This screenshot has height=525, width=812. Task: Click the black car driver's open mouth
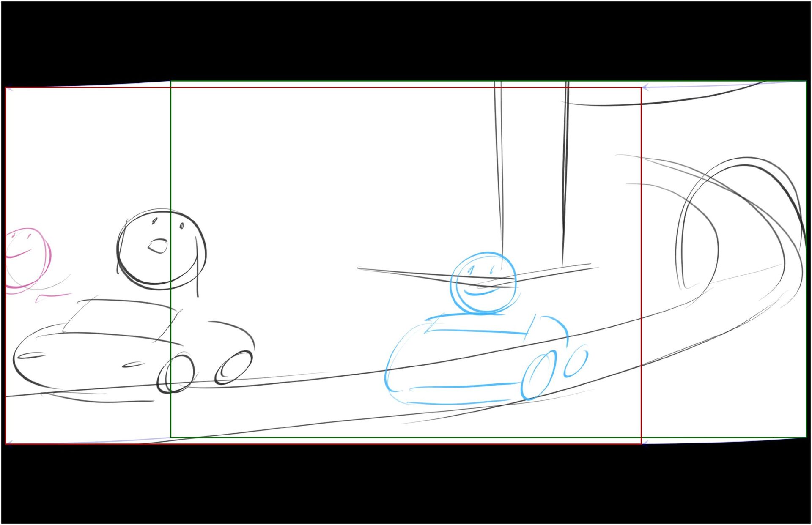tap(158, 246)
